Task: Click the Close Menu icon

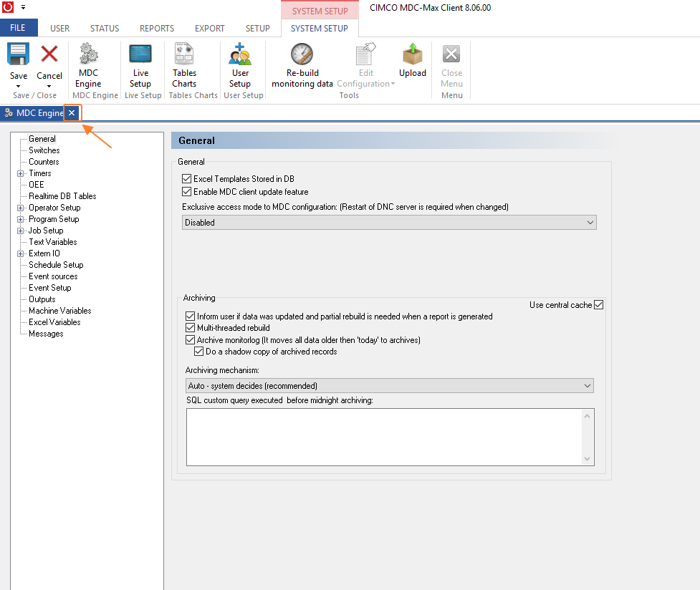Action: click(x=451, y=54)
